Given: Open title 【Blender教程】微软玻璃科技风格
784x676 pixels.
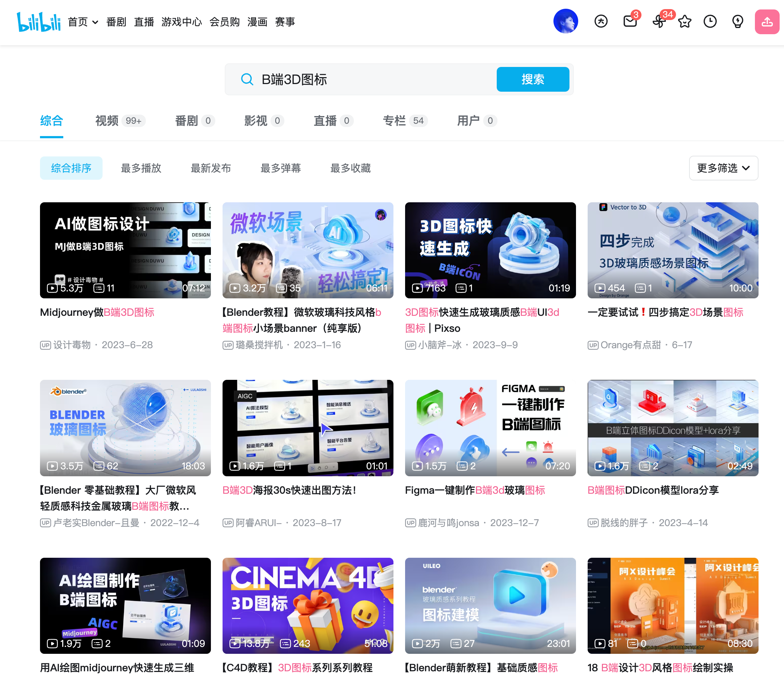Looking at the screenshot, I should click(301, 320).
